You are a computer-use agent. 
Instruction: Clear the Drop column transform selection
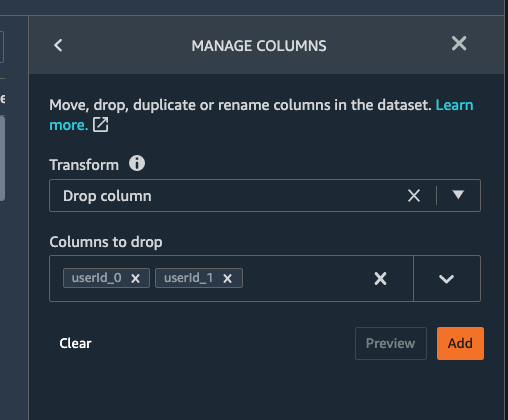pyautogui.click(x=414, y=195)
